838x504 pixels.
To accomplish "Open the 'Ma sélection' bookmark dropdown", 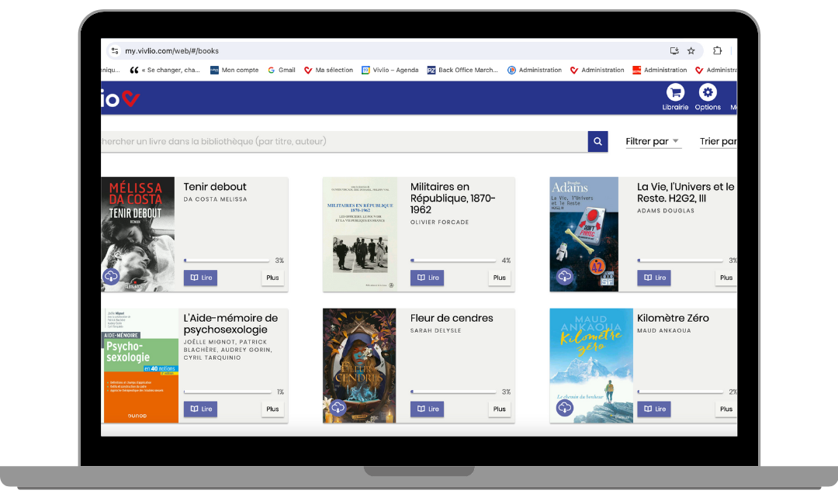I will tap(328, 70).
